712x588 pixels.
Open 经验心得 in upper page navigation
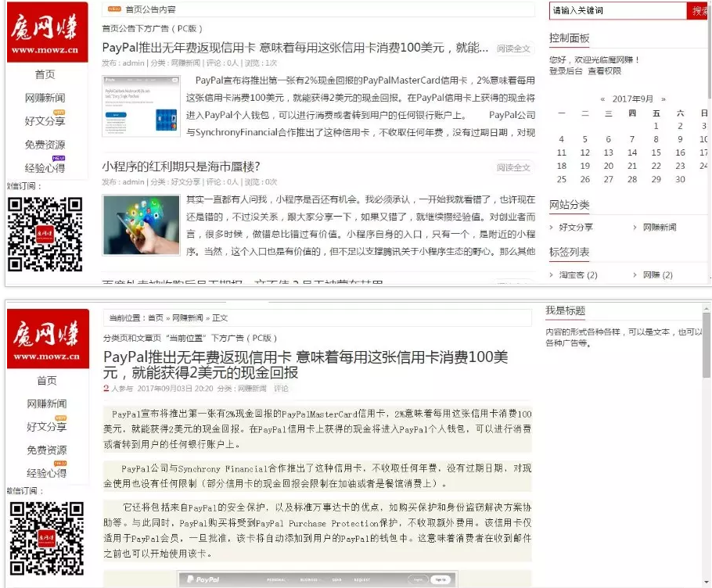pyautogui.click(x=45, y=168)
